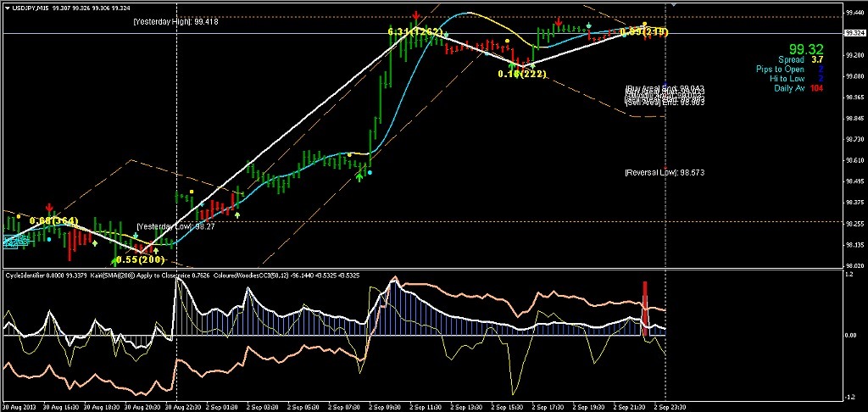Select the swing label 6.31(1262)
The image size is (868, 412).
click(x=415, y=32)
